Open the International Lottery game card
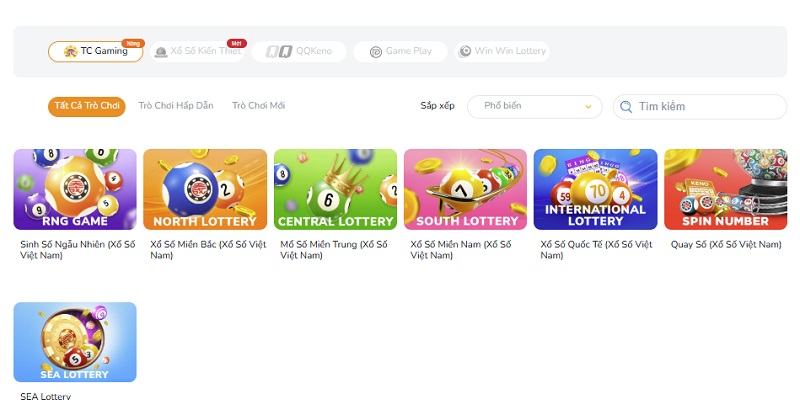800x400 pixels. click(x=595, y=189)
